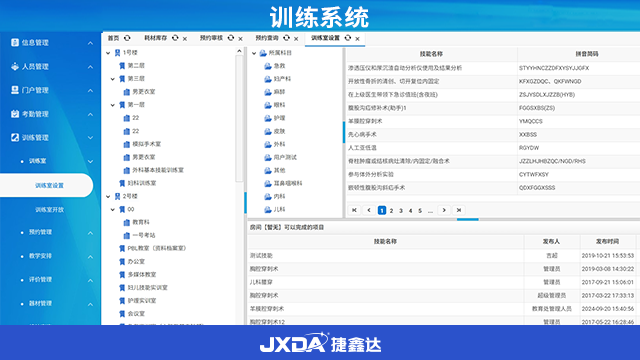
Task: Click the 外科 subject icon
Action: click(x=268, y=144)
